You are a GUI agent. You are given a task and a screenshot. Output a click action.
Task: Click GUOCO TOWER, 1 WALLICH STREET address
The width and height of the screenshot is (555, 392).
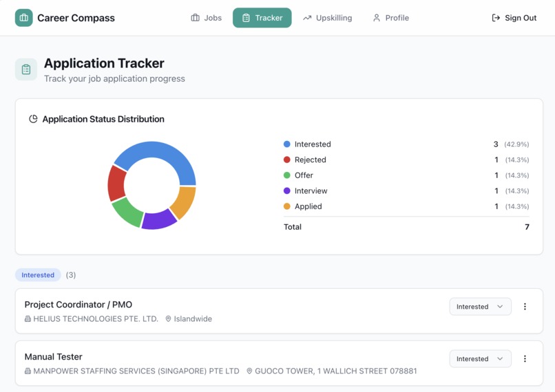click(336, 371)
